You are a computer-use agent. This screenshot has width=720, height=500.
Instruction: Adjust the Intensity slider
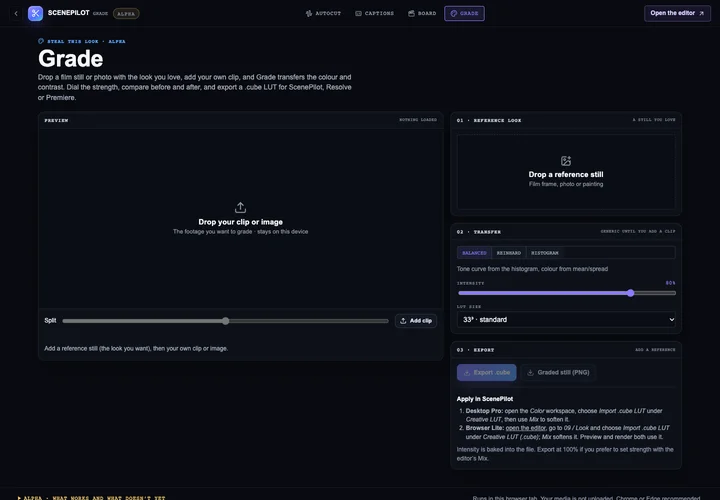pyautogui.click(x=566, y=293)
